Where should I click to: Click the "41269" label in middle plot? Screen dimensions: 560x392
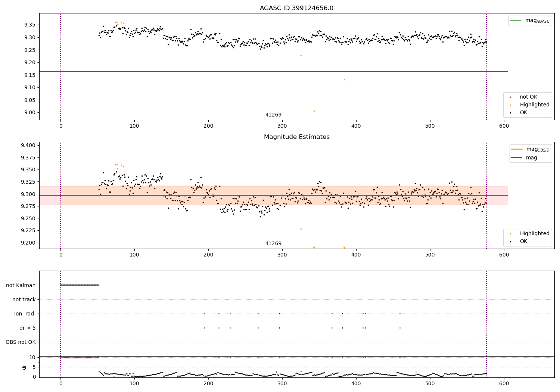point(273,244)
